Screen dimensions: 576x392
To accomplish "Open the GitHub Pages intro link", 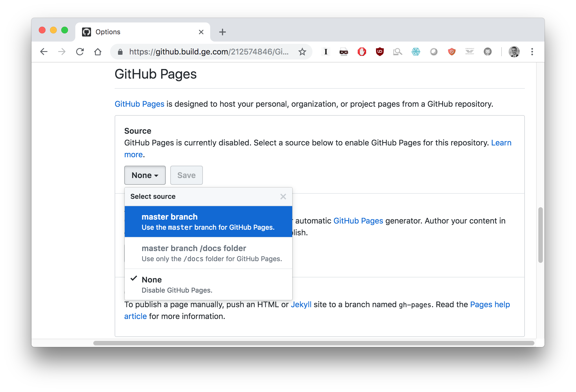I will tap(139, 104).
